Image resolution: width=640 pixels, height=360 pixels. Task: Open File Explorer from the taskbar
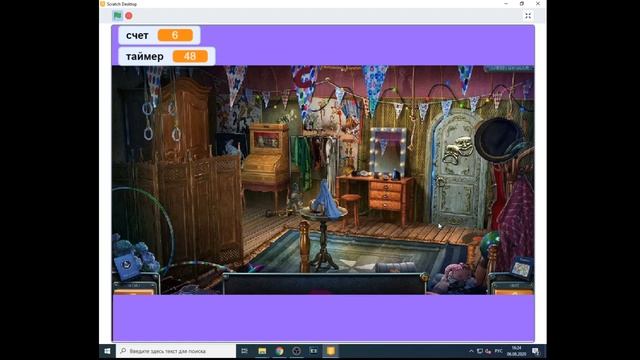pos(262,351)
